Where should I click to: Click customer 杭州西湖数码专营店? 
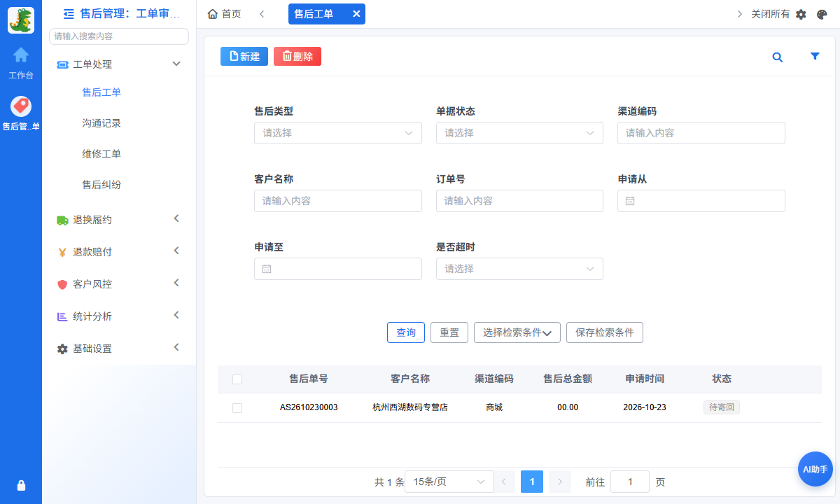click(x=410, y=407)
